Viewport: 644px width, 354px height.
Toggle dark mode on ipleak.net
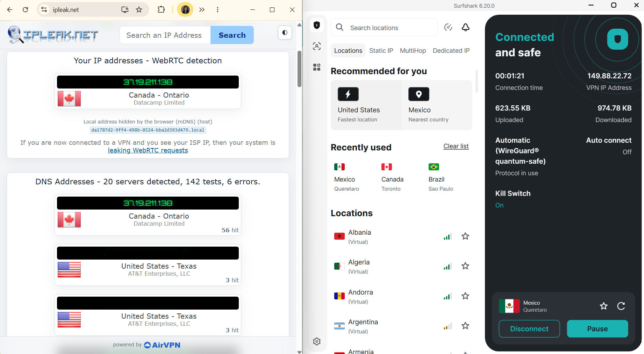[285, 33]
